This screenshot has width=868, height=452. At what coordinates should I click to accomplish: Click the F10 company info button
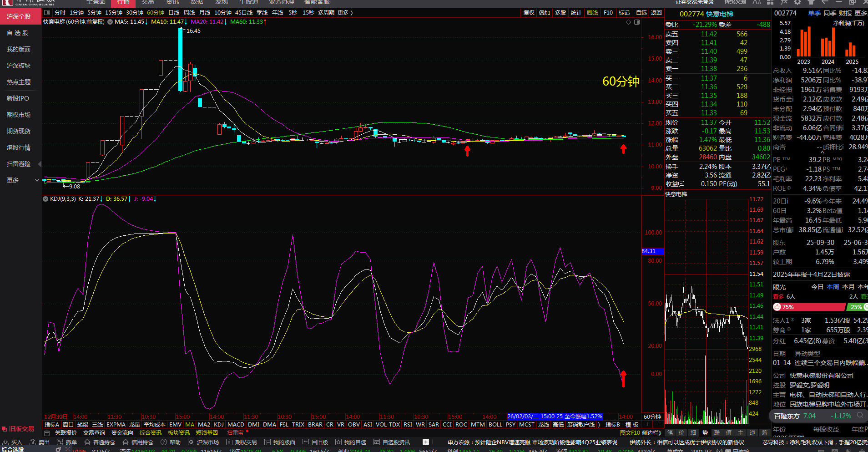(x=608, y=13)
